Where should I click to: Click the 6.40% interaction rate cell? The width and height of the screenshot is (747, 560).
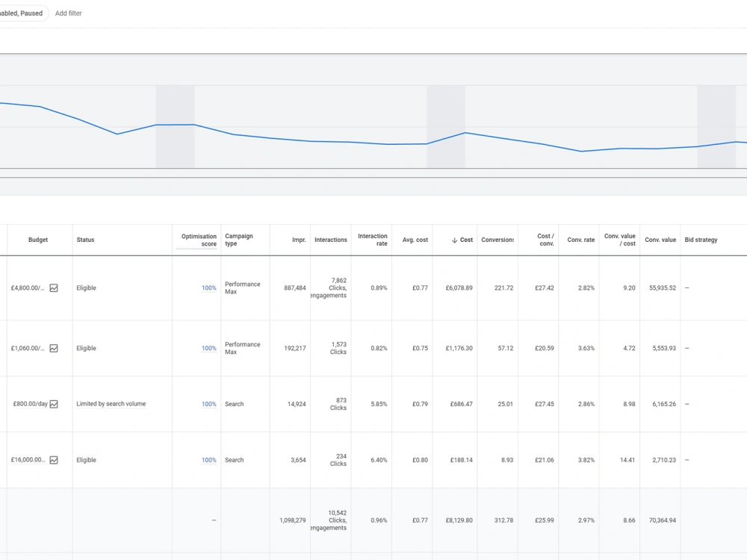[379, 460]
